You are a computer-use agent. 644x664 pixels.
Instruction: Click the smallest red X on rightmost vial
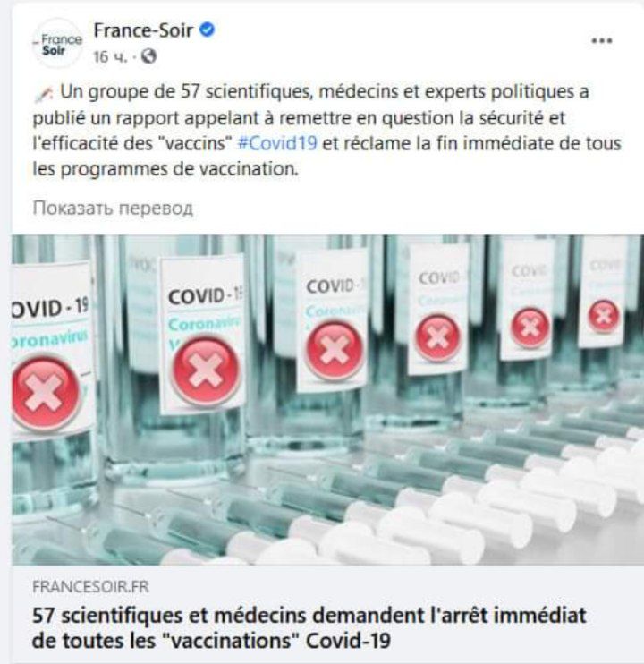(604, 315)
